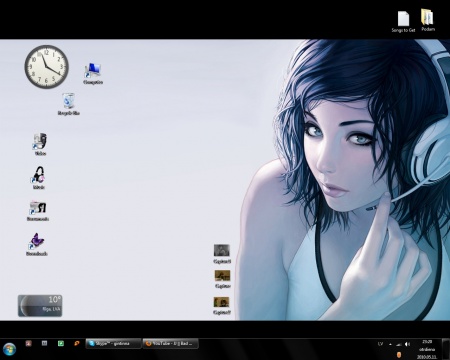This screenshot has width=450, height=360.
Task: Open the LV language bar selector
Action: coord(380,344)
